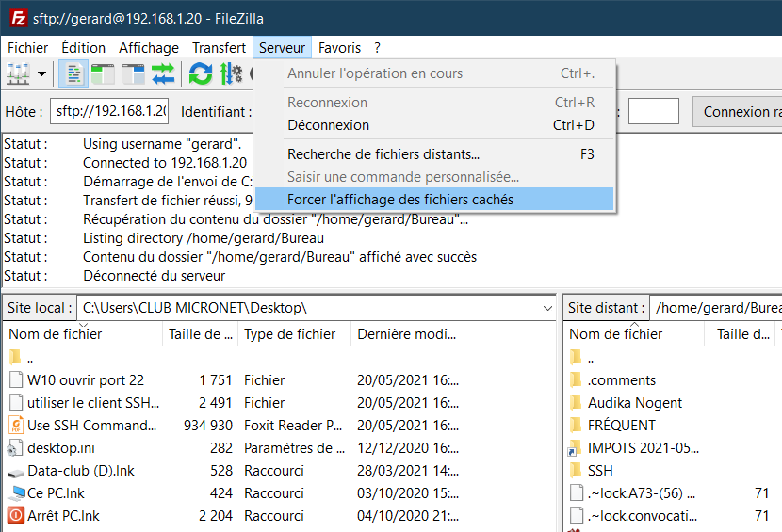
Task: Sort local list by Taille de fichier
Action: pos(201,334)
